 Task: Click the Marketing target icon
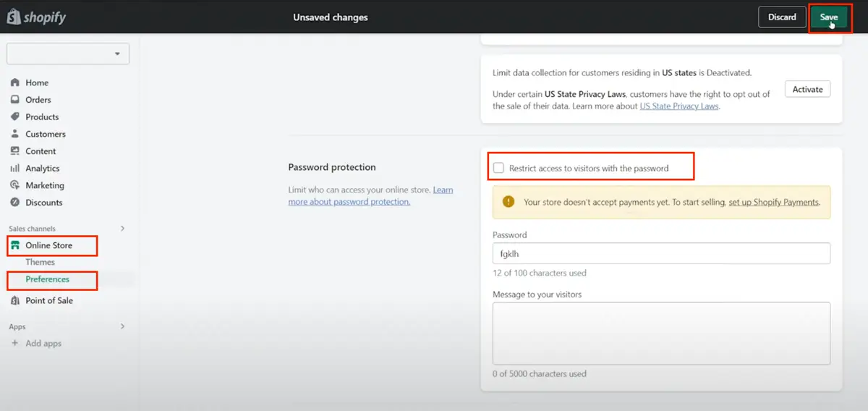[x=14, y=185]
